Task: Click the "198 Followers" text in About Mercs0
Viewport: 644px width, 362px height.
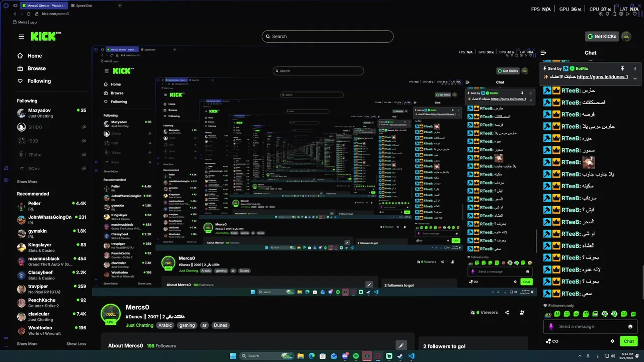Action: coord(161,346)
